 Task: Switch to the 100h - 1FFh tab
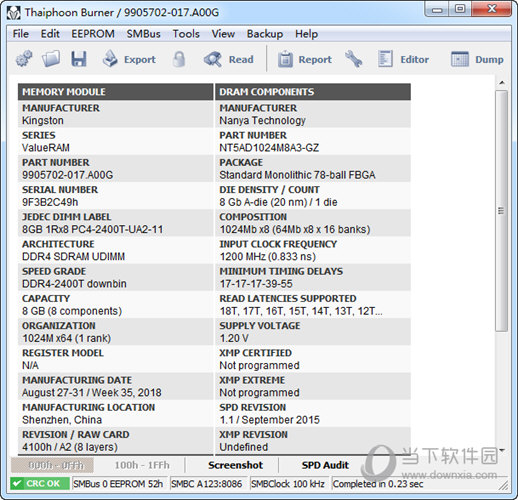click(x=142, y=465)
